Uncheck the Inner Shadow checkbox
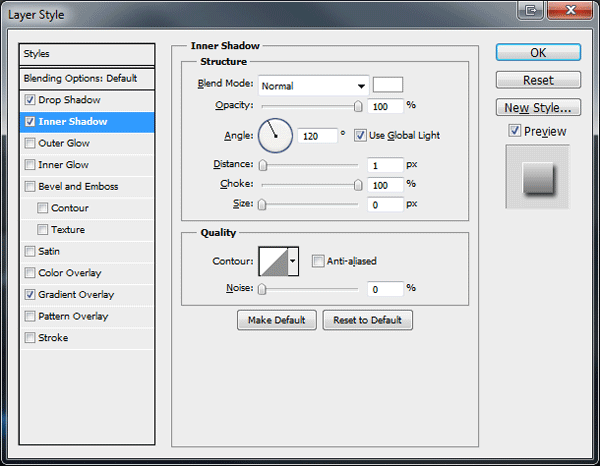This screenshot has height=466, width=600. click(x=30, y=122)
